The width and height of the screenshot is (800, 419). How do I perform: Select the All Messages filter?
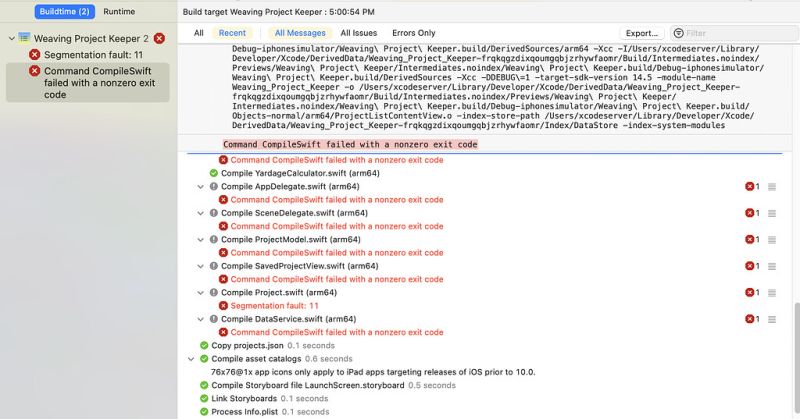[x=300, y=33]
